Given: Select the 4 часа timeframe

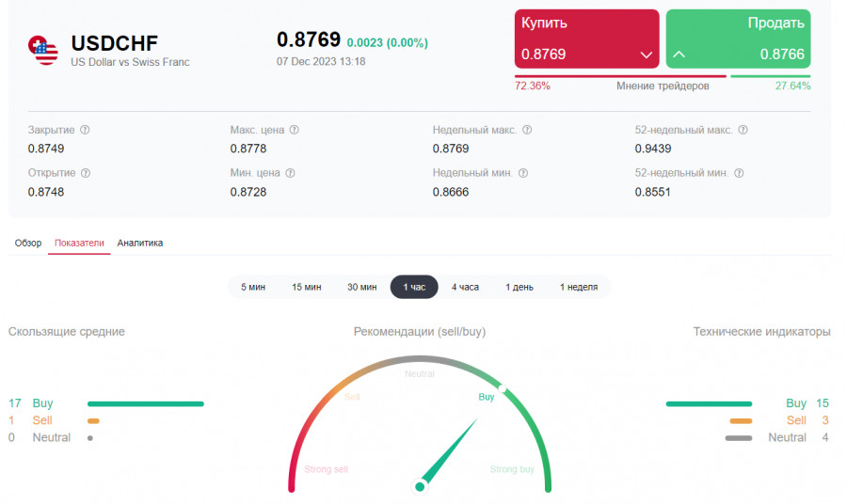Looking at the screenshot, I should point(465,287).
